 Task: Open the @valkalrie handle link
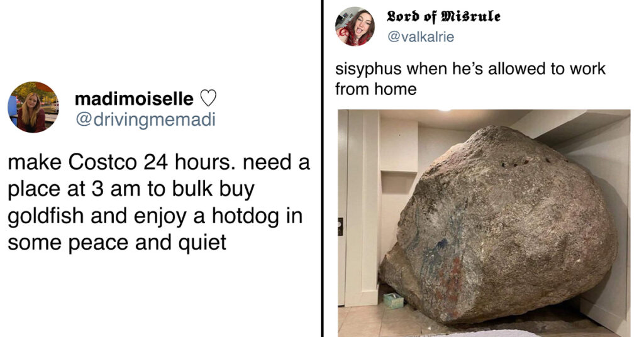(421, 37)
